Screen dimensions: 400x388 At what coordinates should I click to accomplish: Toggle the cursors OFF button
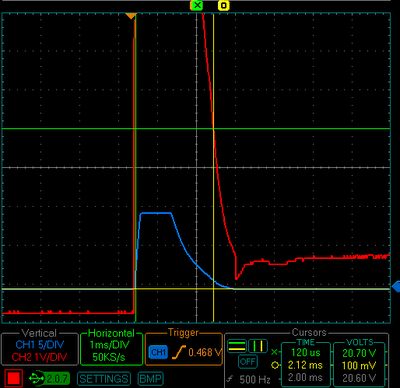248,362
